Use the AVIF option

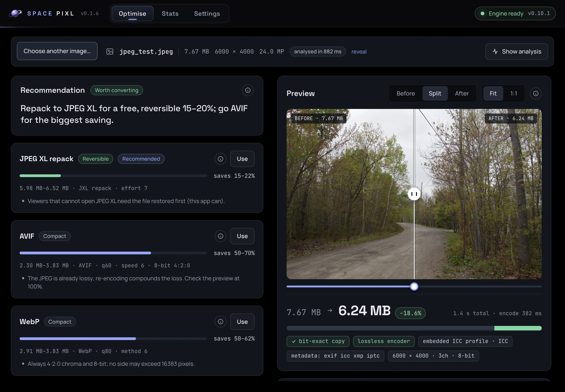pos(242,236)
